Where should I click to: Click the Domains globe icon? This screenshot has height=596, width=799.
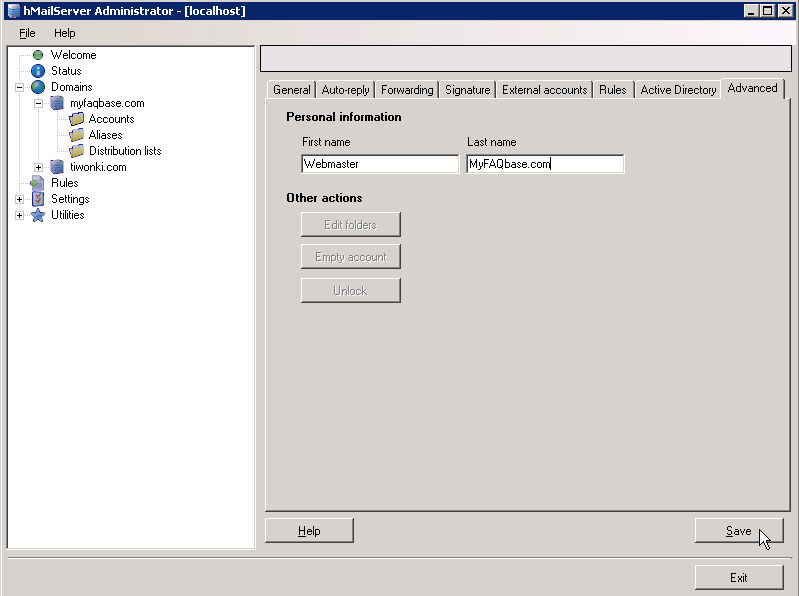click(38, 87)
